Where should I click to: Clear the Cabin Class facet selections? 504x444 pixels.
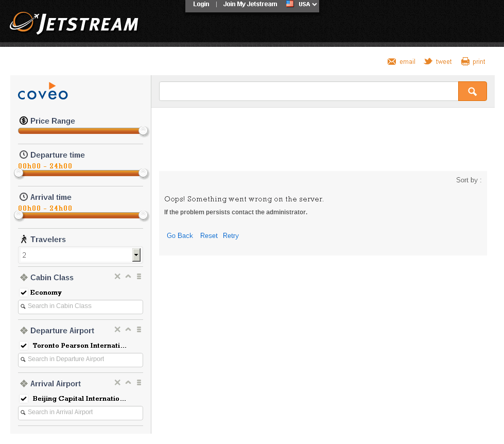[x=117, y=277]
